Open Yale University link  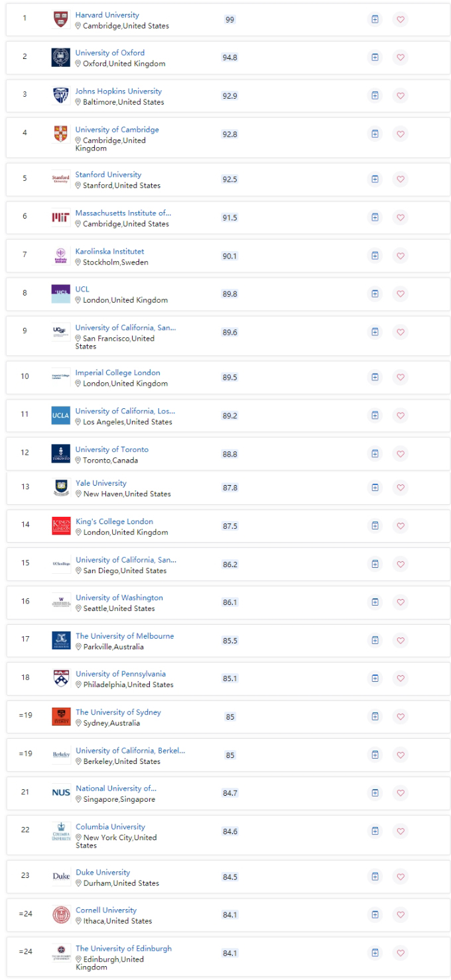tap(101, 484)
